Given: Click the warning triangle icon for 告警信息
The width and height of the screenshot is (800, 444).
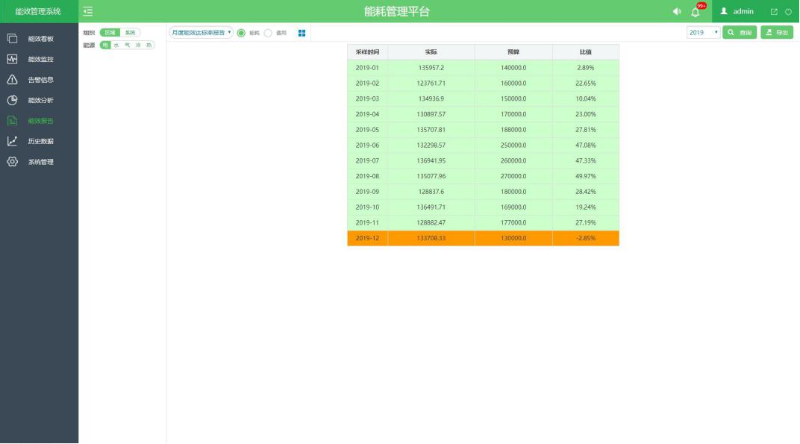Looking at the screenshot, I should 12,79.
